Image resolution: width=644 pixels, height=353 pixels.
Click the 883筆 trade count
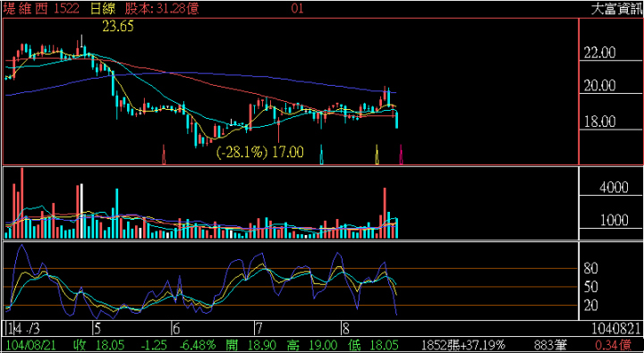550,345
